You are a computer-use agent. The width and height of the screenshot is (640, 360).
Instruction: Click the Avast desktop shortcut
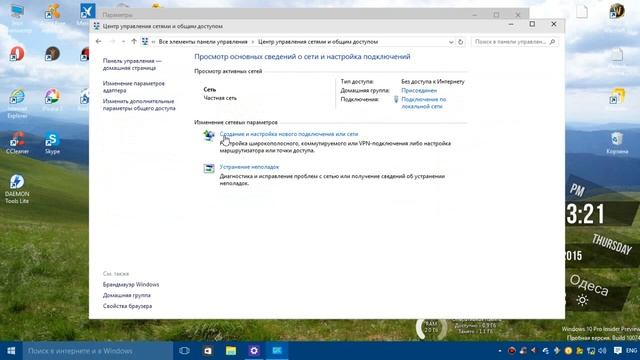point(52,16)
